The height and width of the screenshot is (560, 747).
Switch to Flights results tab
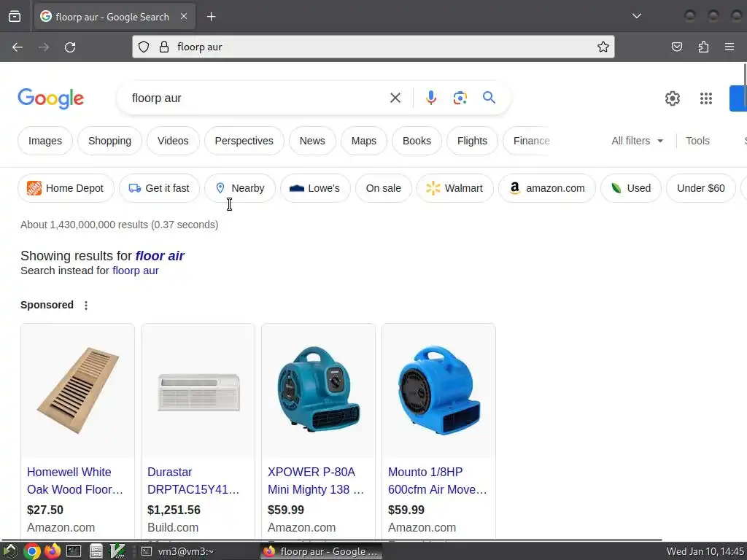(x=472, y=141)
